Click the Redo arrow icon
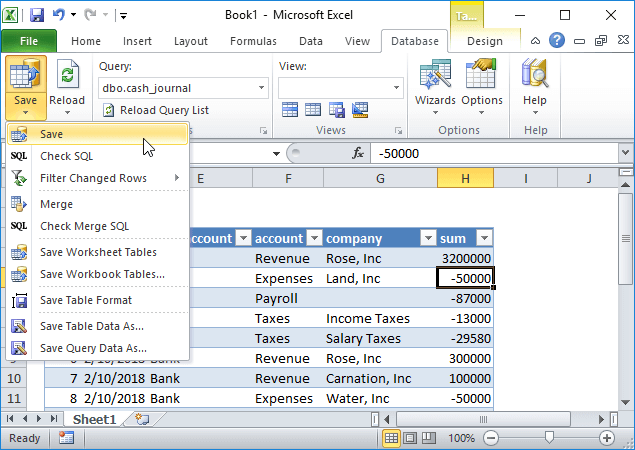 coord(90,15)
